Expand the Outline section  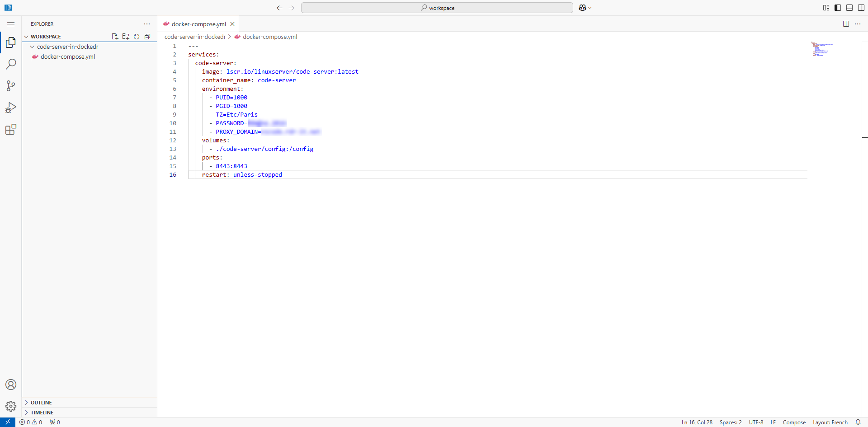(41, 403)
